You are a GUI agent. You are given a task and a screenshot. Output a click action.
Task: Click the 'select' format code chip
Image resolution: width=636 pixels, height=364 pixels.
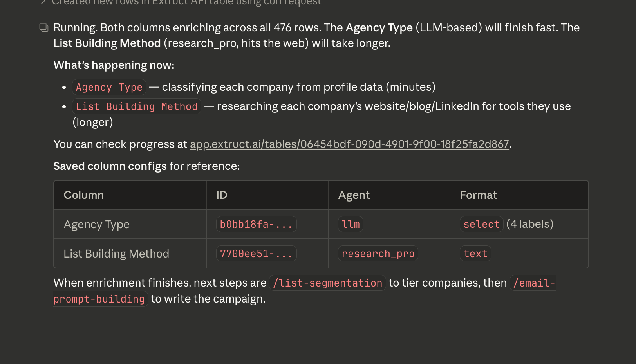tap(481, 224)
